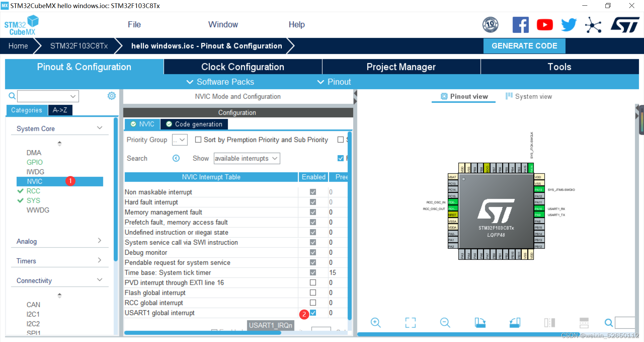
Task: Click the NVIC table horizontal scrollbar
Action: point(203,333)
